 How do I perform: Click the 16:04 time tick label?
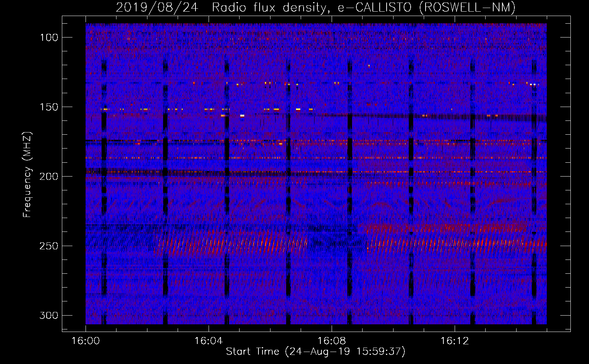(209, 341)
